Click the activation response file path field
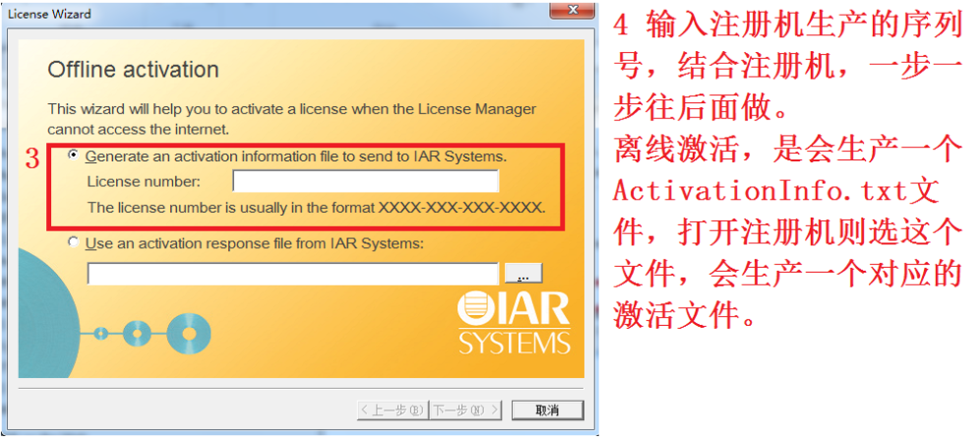This screenshot has height=438, width=980. (292, 274)
